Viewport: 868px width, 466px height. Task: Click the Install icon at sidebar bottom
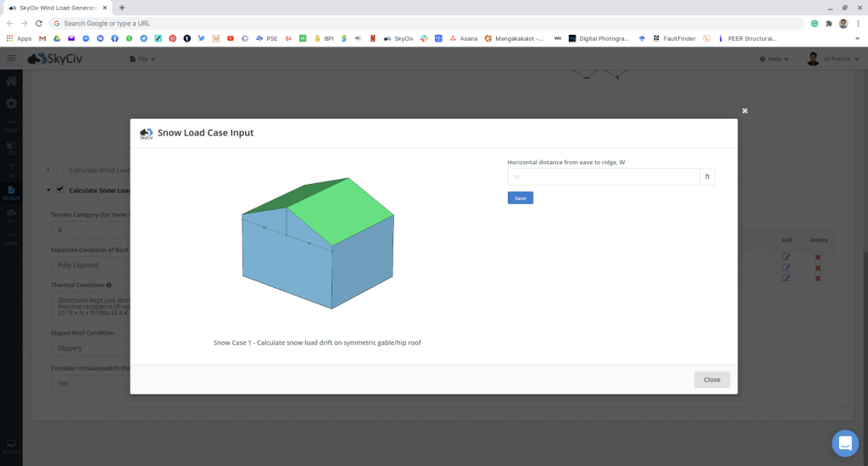click(11, 445)
